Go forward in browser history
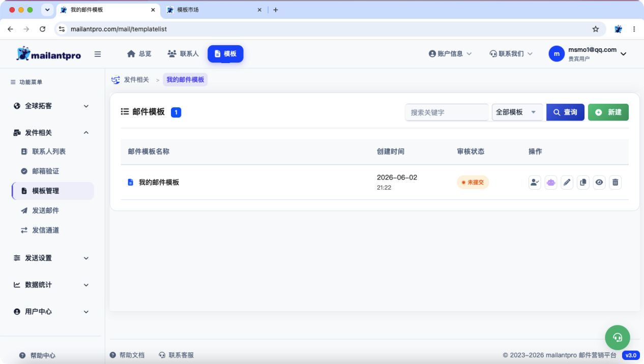 [x=26, y=29]
